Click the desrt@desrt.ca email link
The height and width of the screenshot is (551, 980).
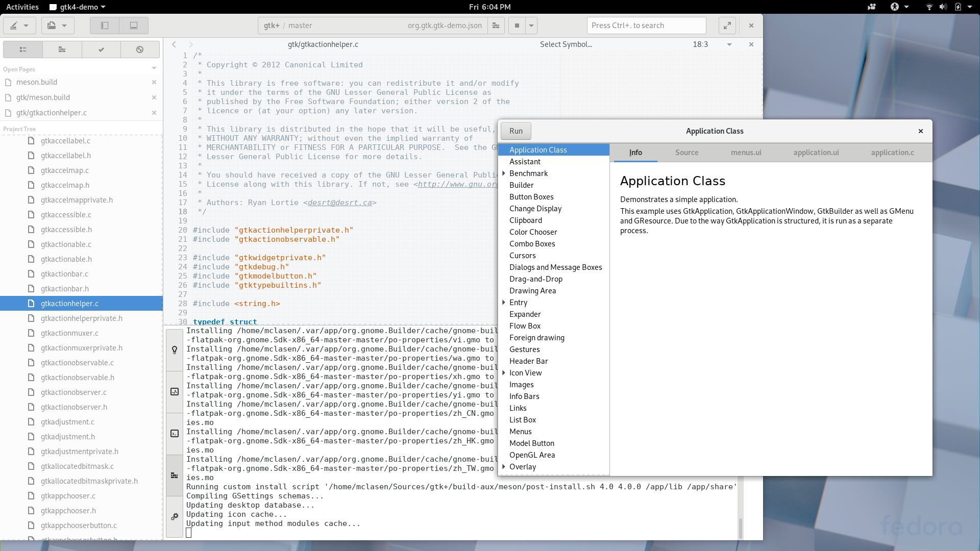point(340,203)
